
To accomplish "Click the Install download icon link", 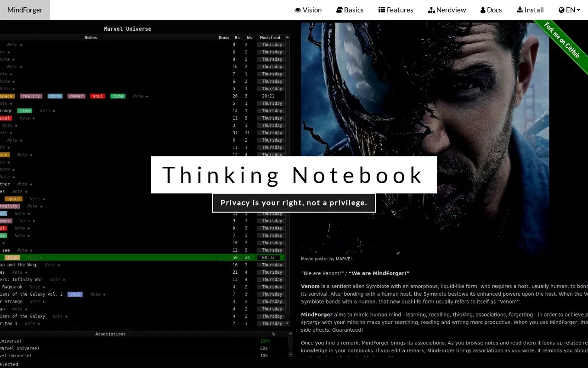I will pos(530,10).
